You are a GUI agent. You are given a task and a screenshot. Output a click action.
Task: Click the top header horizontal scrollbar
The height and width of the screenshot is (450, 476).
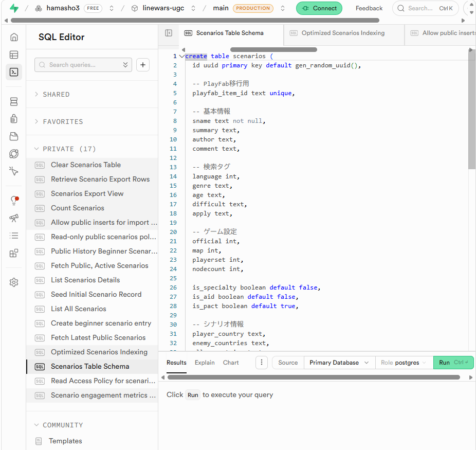(x=195, y=21)
